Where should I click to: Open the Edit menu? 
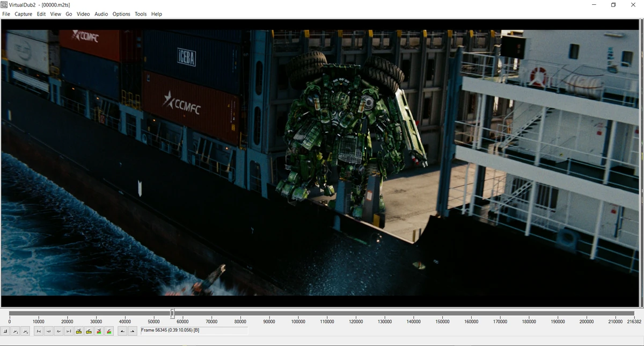41,14
